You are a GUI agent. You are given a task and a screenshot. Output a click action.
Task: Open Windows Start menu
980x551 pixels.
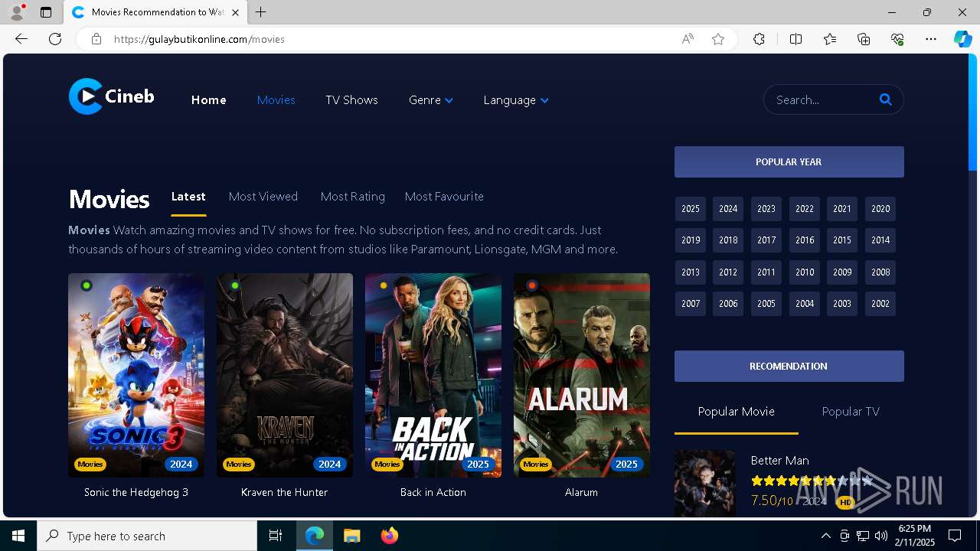[18, 536]
